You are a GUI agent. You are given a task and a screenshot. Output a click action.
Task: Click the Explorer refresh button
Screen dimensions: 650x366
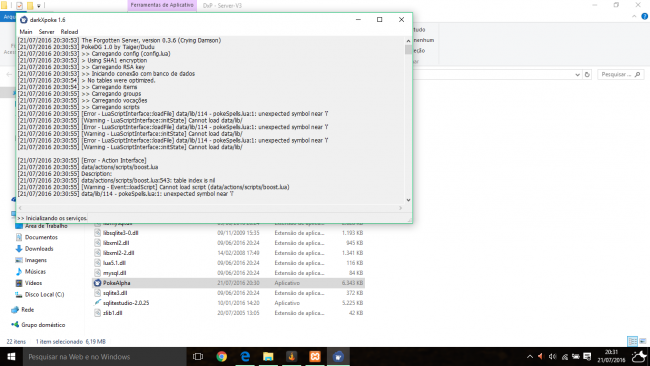(587, 75)
